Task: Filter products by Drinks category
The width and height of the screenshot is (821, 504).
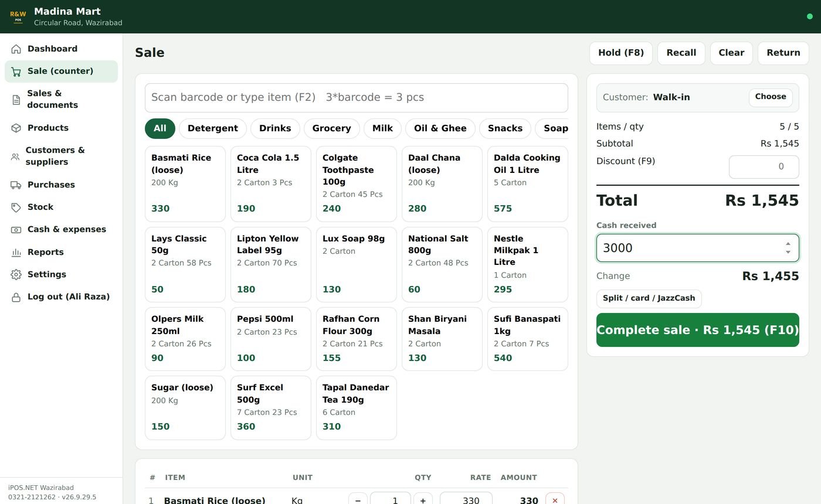Action: (x=275, y=128)
